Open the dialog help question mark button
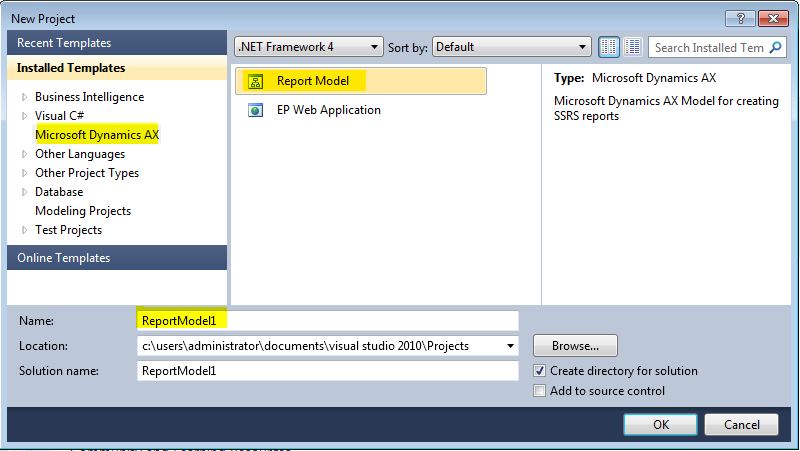Image resolution: width=800 pixels, height=451 pixels. pyautogui.click(x=740, y=18)
